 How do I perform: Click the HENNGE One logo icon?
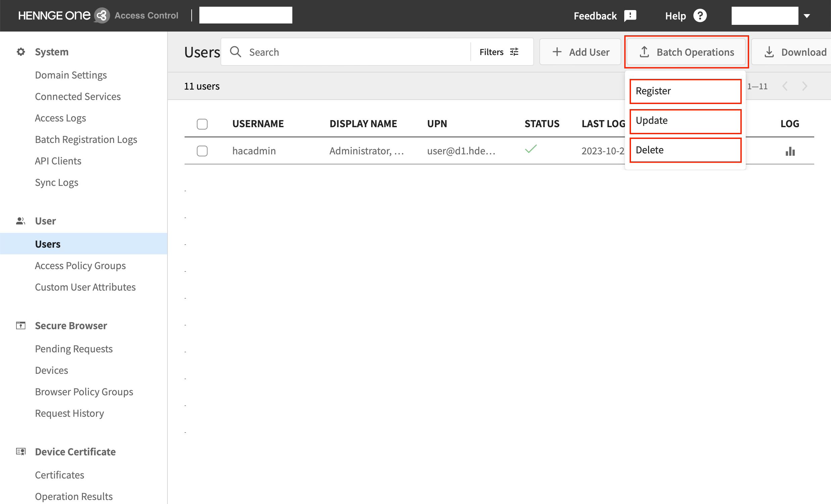pos(101,15)
